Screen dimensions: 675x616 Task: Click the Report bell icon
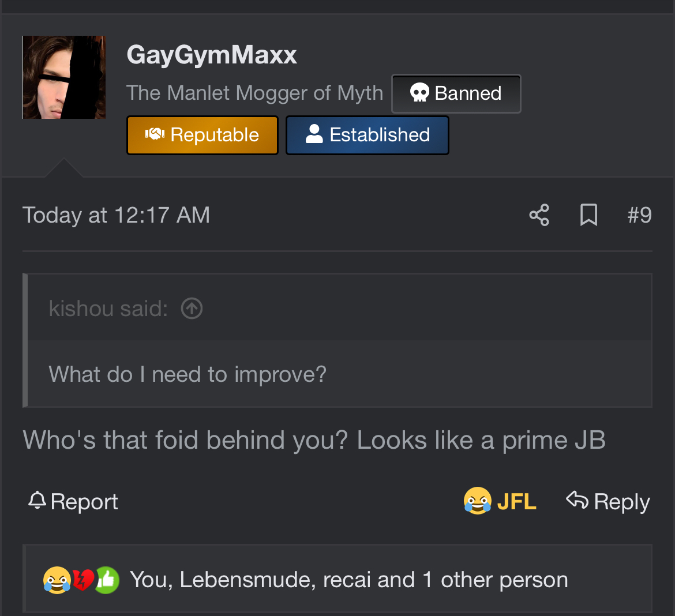click(37, 501)
